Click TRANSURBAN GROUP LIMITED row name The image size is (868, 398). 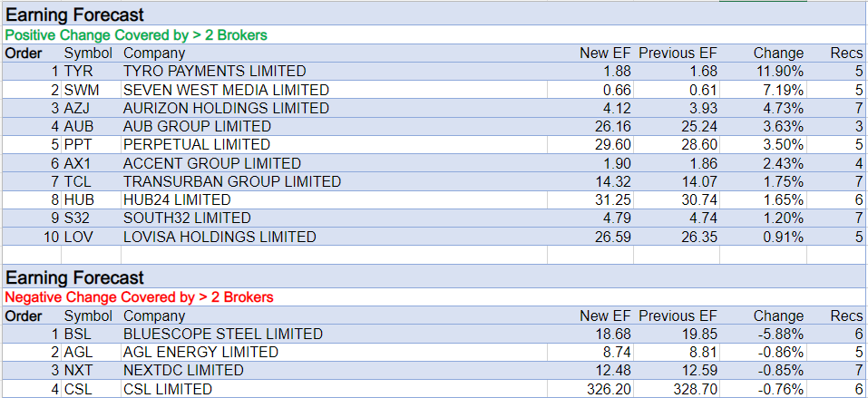pos(232,181)
